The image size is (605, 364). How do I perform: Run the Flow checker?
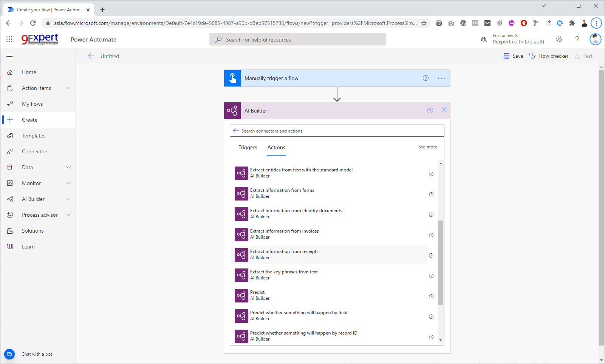point(549,56)
